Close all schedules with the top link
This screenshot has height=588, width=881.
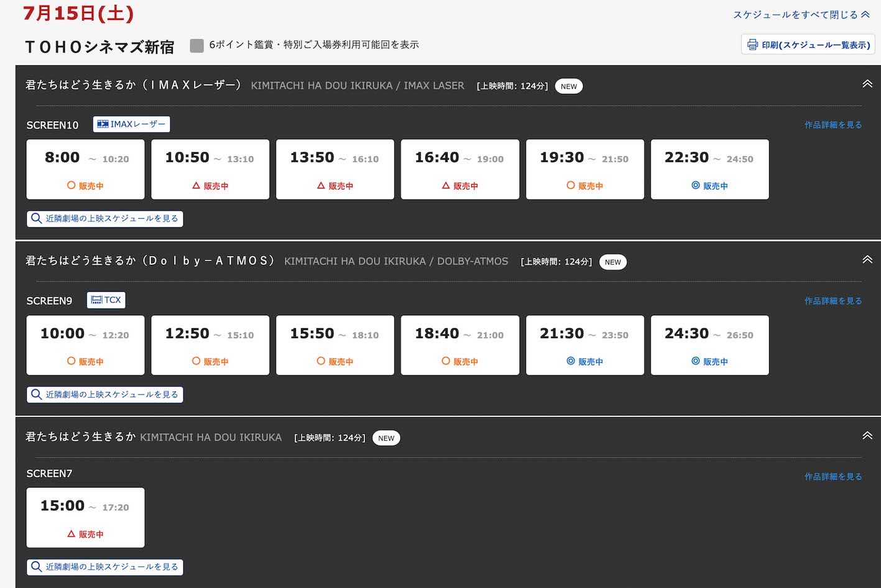[x=801, y=14]
